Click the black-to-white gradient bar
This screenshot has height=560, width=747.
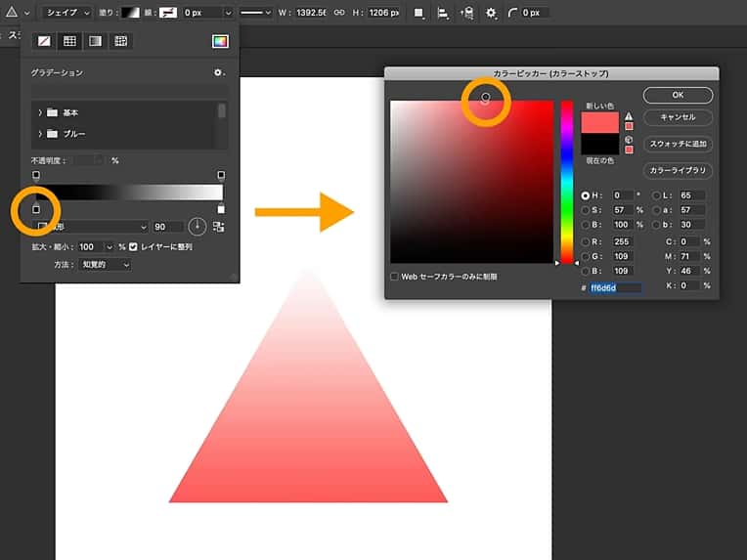[x=129, y=193]
